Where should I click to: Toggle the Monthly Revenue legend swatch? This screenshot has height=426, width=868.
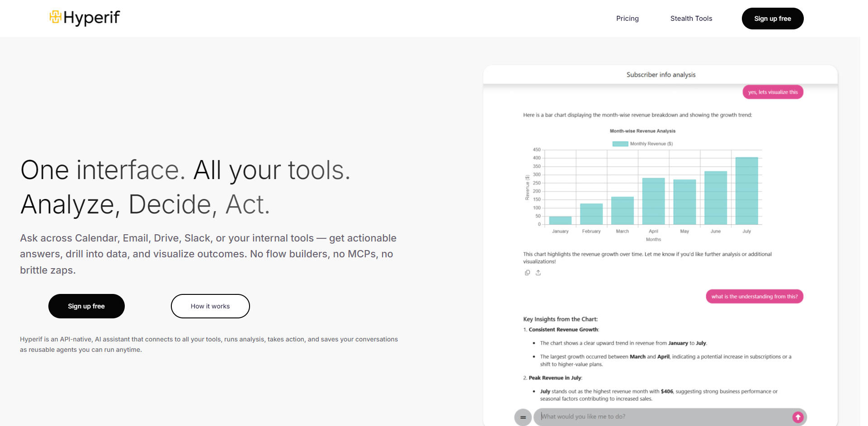pos(620,144)
